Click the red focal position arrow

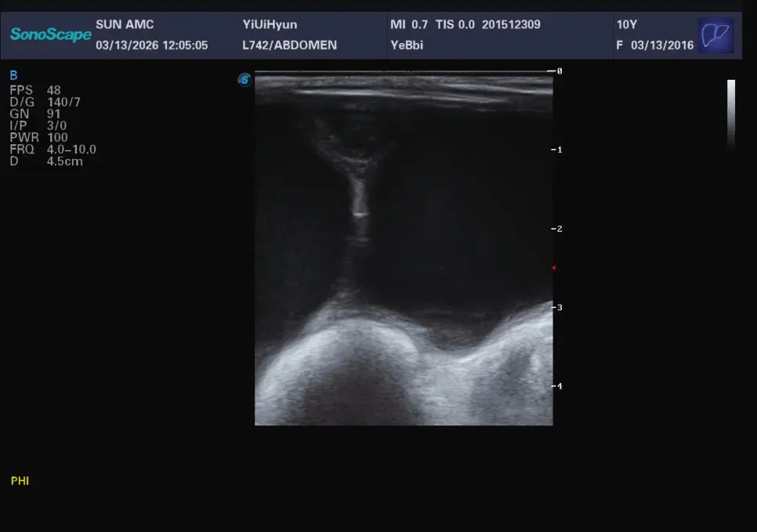[x=554, y=267]
